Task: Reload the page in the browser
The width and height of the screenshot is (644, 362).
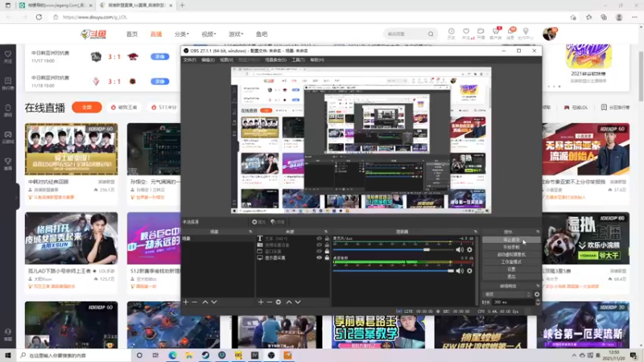Action: pos(39,17)
